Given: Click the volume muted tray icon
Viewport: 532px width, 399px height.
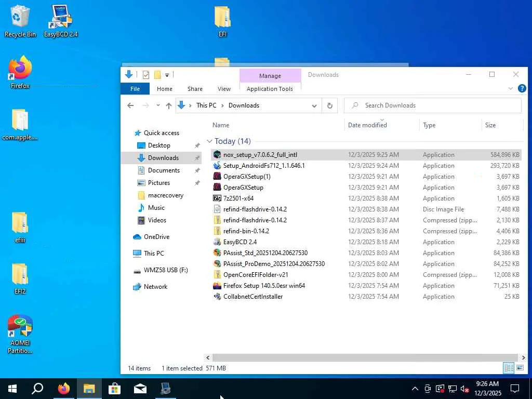Looking at the screenshot, I should coord(465,389).
